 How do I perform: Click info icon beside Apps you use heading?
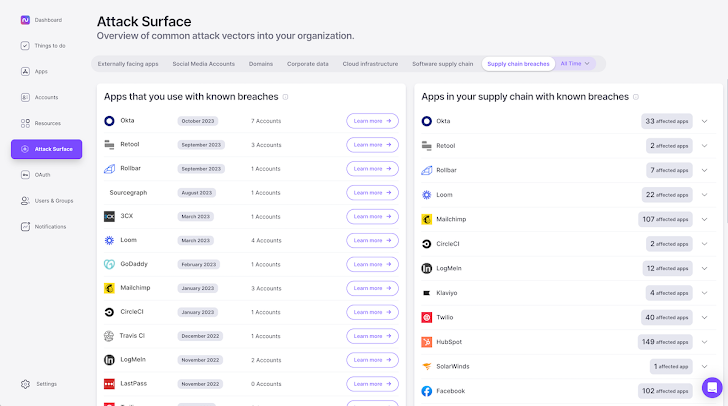(x=286, y=97)
